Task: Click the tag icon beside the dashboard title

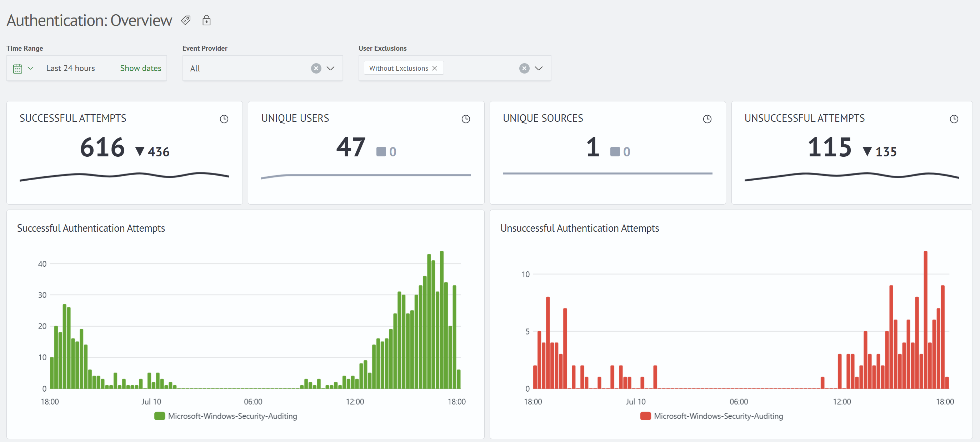Action: point(186,20)
